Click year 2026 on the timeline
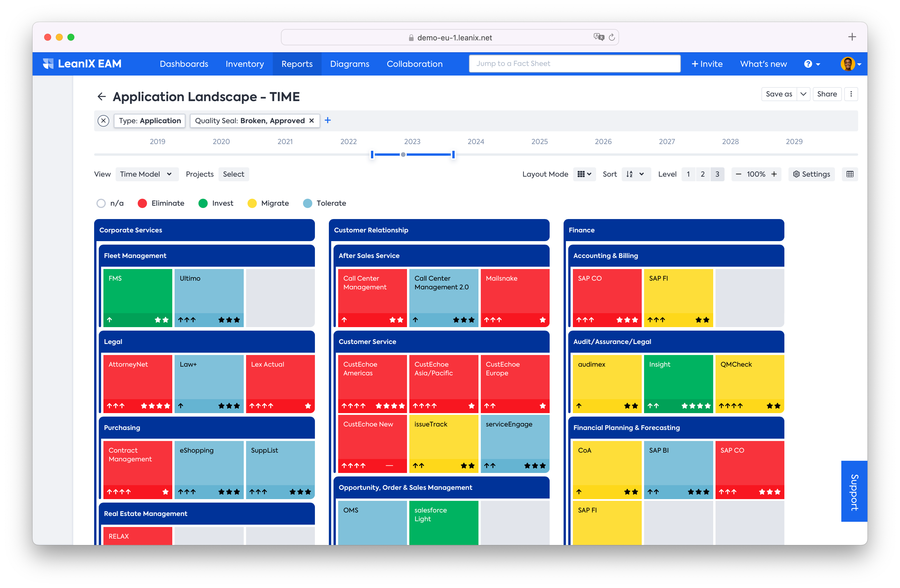Image resolution: width=900 pixels, height=588 pixels. tap(603, 141)
